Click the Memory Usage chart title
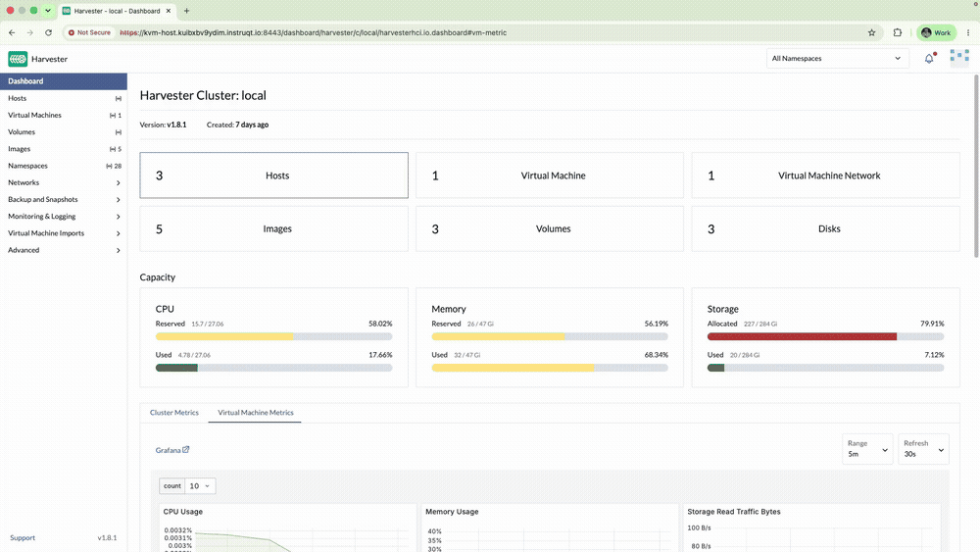This screenshot has height=552, width=980. 452,512
